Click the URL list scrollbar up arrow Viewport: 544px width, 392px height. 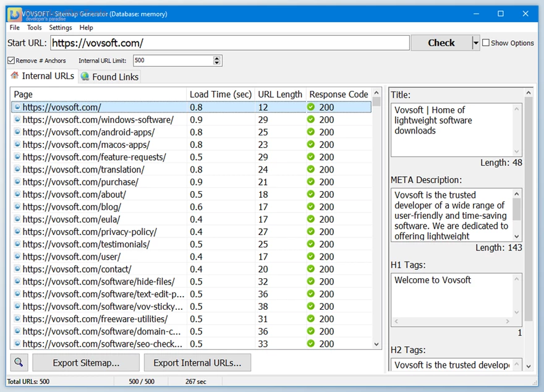(376, 93)
